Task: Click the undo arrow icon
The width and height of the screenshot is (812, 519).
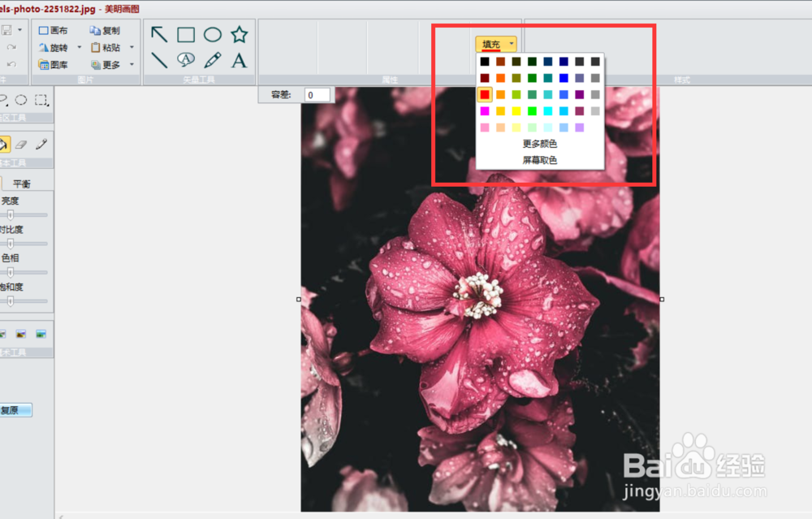Action: coord(11,64)
